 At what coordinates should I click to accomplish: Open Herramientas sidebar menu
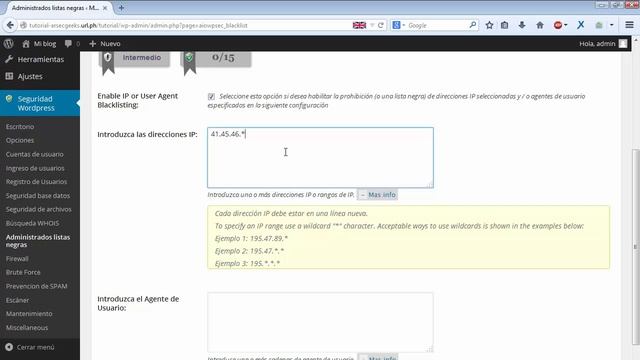tap(40, 60)
